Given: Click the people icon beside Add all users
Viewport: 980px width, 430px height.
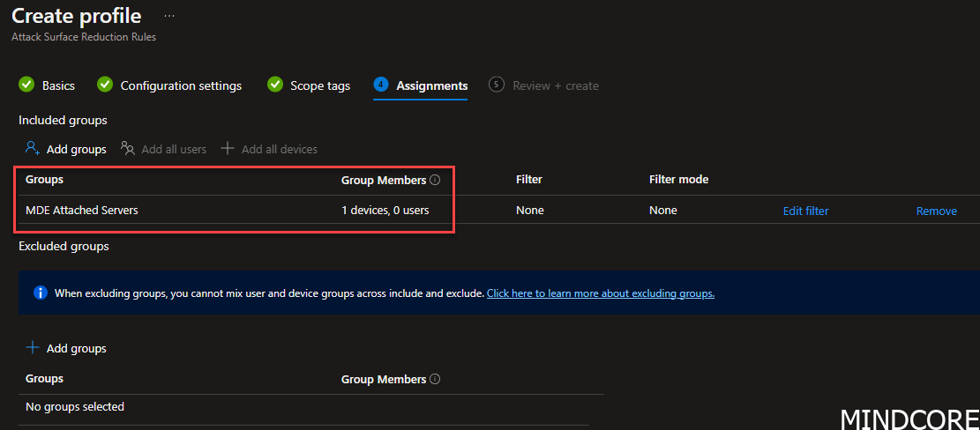Looking at the screenshot, I should click(x=128, y=149).
